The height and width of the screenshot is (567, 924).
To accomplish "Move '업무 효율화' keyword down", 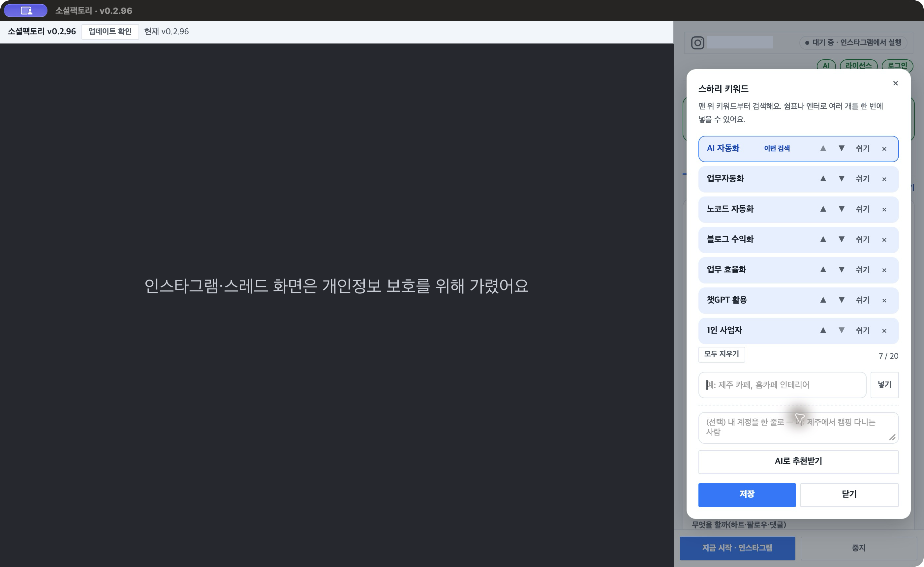I will point(842,270).
